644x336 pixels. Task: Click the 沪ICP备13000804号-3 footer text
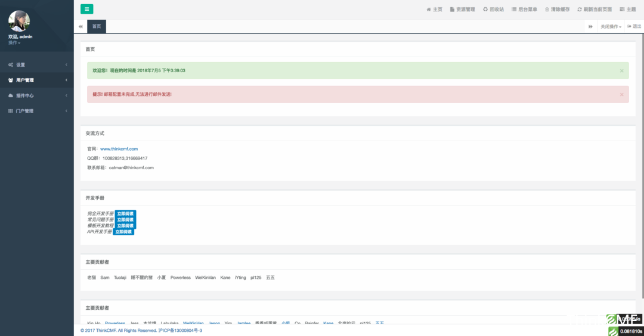coord(180,331)
